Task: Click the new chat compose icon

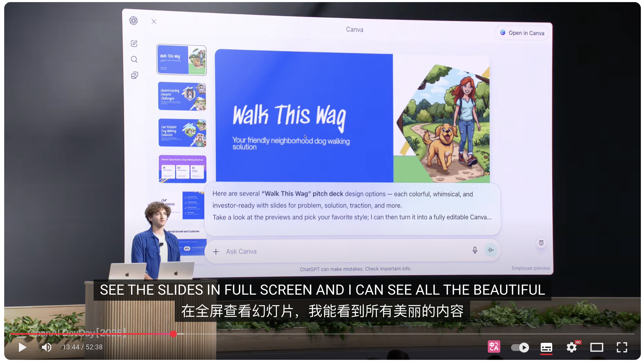Action: coord(134,43)
